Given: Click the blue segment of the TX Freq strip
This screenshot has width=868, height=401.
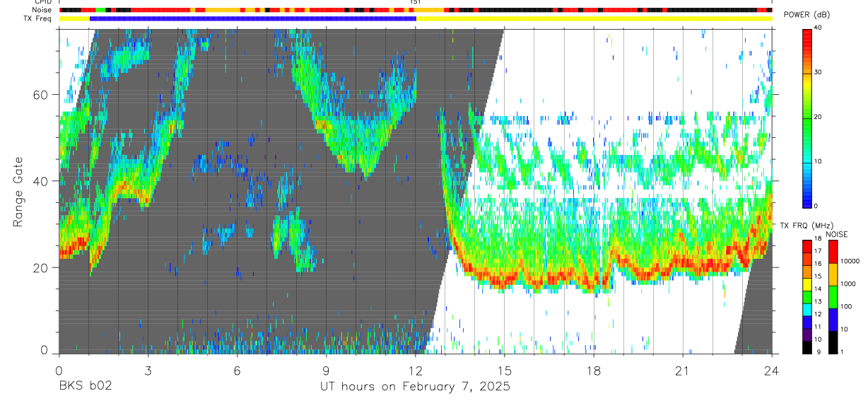Looking at the screenshot, I should 253,18.
